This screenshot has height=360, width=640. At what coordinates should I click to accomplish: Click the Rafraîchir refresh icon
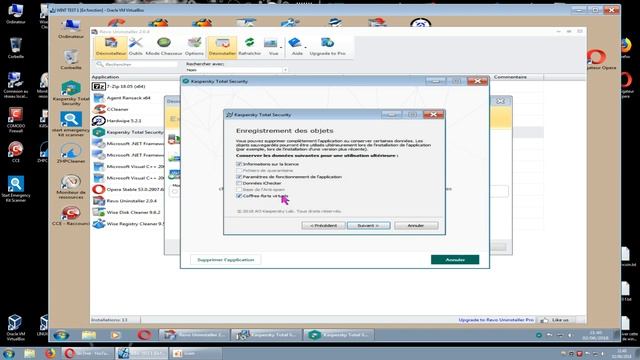[x=249, y=47]
